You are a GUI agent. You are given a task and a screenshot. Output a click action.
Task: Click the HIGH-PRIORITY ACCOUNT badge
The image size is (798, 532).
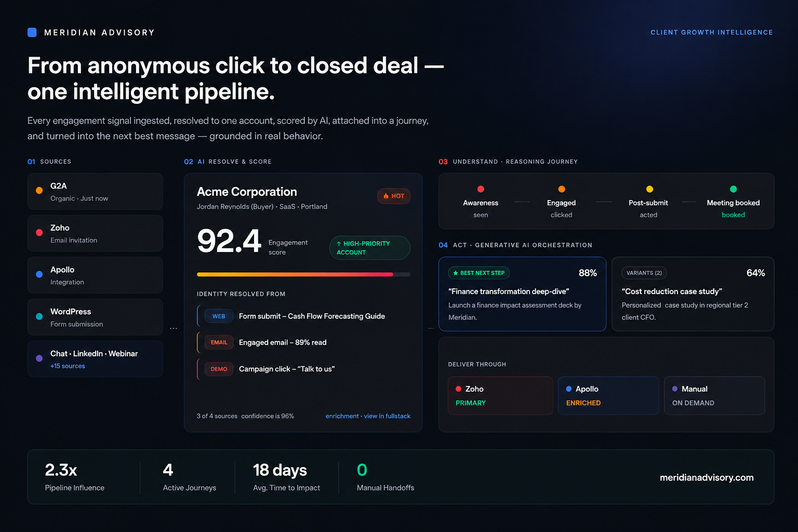pos(369,248)
